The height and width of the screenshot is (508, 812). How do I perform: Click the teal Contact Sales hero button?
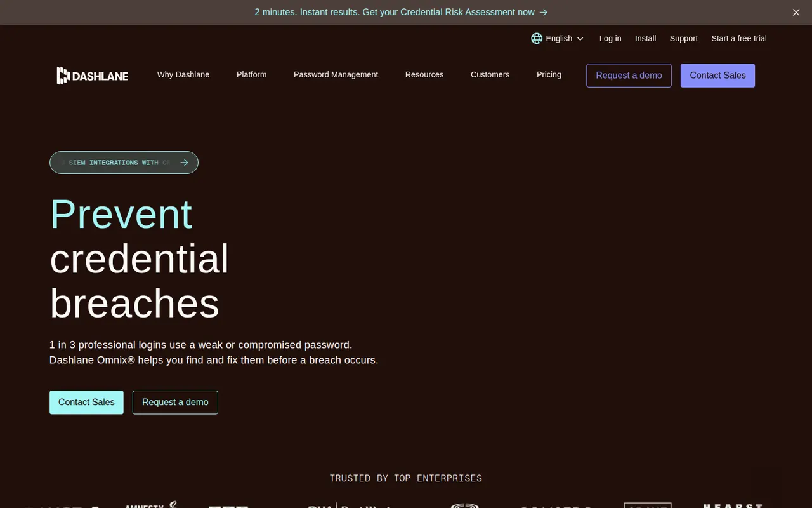(86, 402)
